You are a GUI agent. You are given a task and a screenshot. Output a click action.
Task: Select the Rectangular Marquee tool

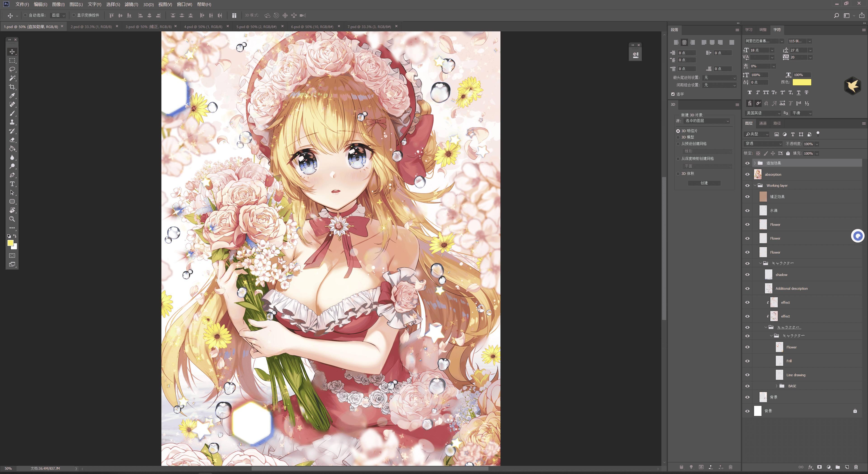pos(12,61)
